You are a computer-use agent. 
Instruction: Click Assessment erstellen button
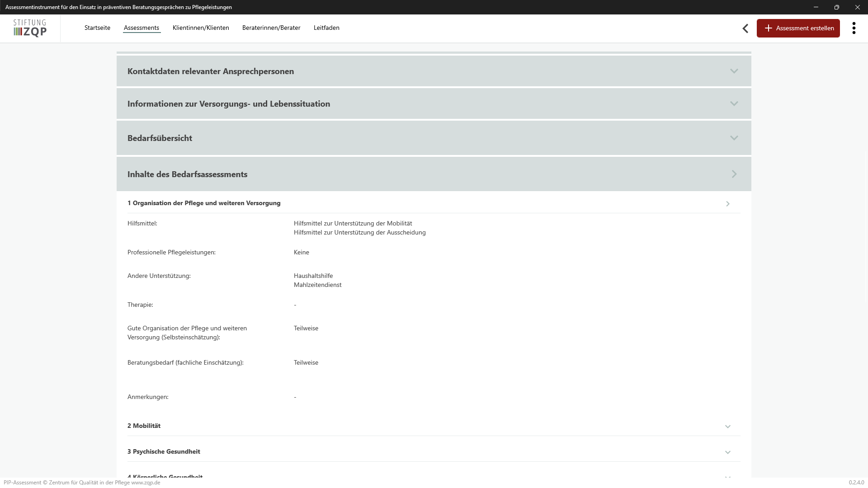[x=798, y=28]
